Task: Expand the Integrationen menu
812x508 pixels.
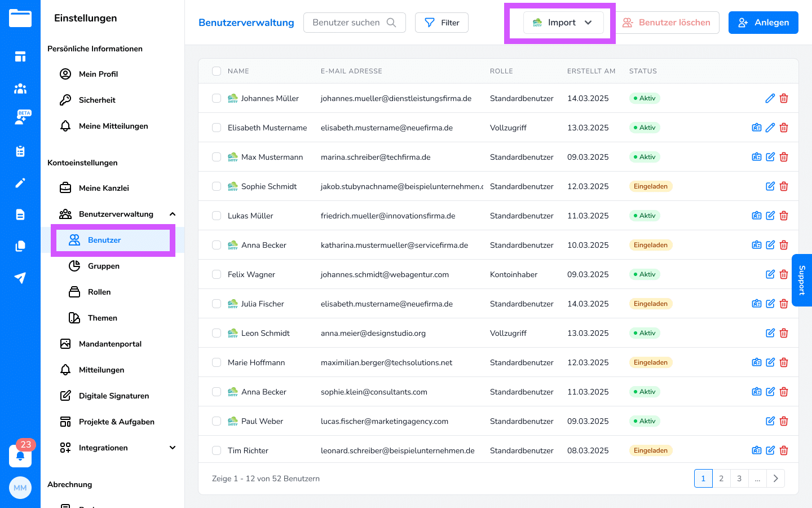Action: pyautogui.click(x=173, y=448)
